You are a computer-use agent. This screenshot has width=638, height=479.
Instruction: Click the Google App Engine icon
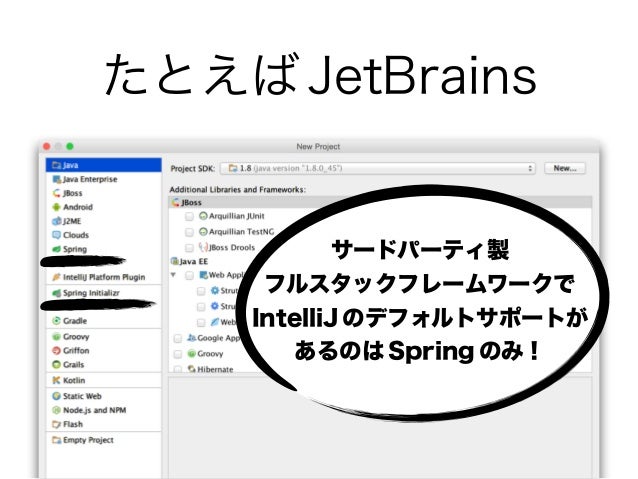point(192,338)
